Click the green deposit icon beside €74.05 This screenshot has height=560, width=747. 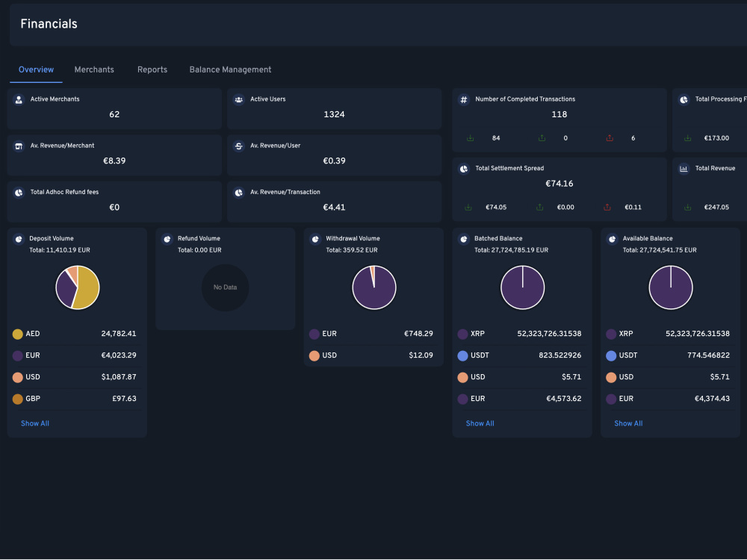468,207
